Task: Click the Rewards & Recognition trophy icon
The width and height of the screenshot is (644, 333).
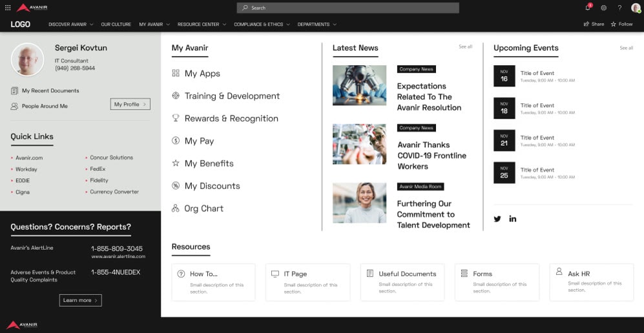Action: pos(176,118)
